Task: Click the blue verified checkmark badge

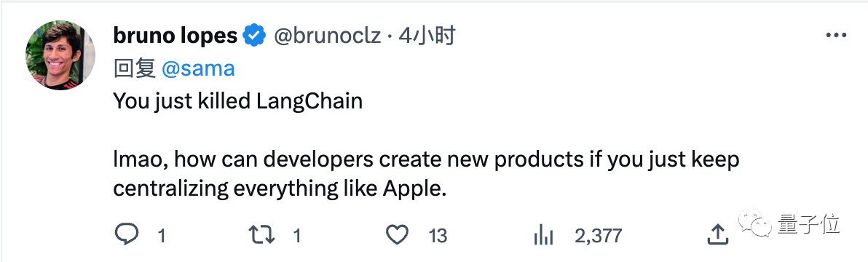Action: (x=255, y=36)
